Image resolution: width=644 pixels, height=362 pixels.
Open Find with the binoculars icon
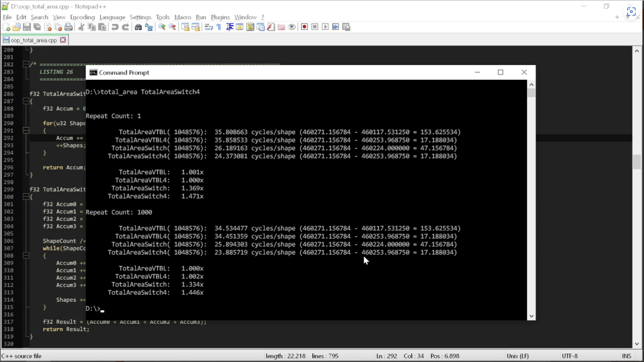click(x=138, y=27)
